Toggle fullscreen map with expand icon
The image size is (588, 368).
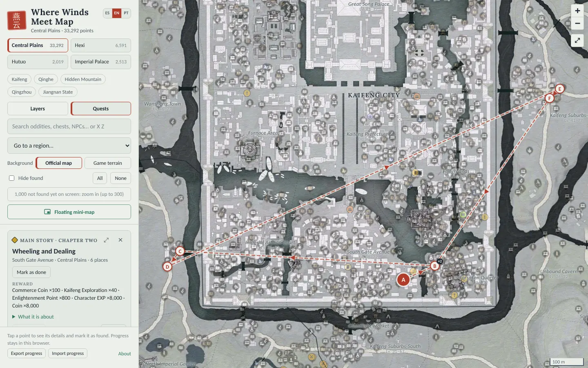[x=577, y=40]
